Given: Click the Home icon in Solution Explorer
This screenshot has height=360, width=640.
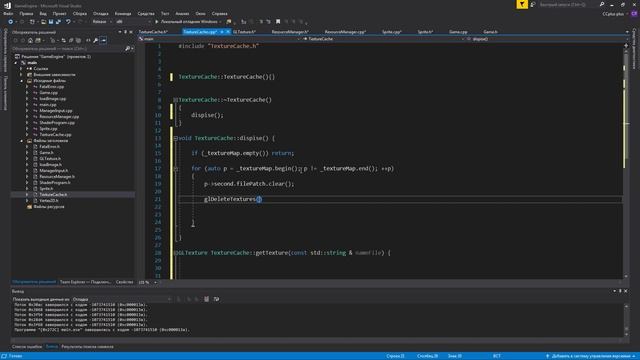Looking at the screenshot, I should 30,40.
